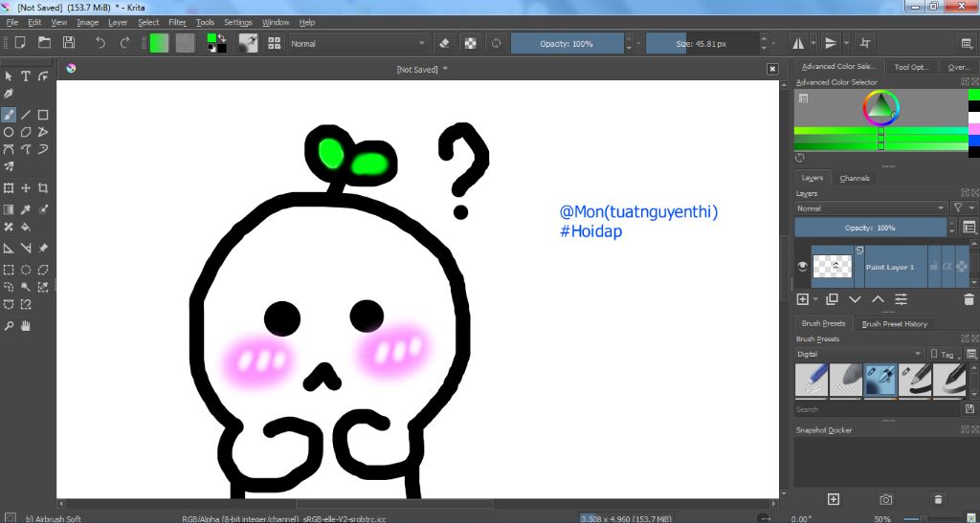Open the Digital brush tag dropdown

(859, 354)
